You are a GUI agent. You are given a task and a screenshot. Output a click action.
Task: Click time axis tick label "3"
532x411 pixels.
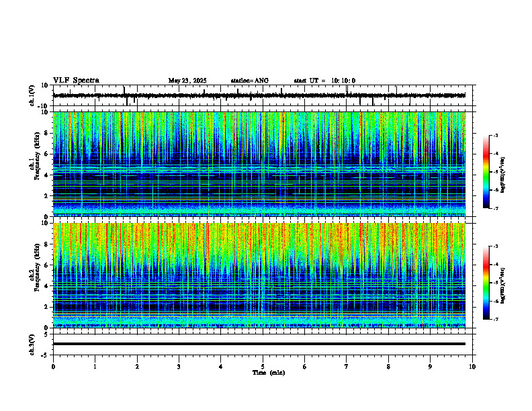179,367
